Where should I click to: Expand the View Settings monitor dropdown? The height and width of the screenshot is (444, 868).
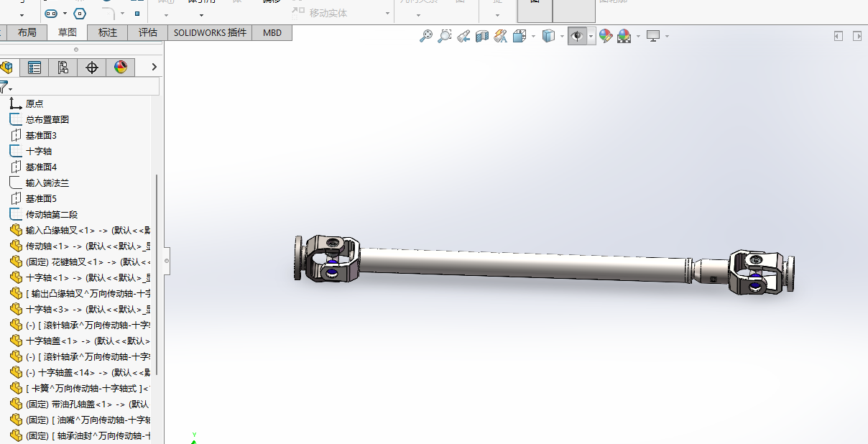pos(667,36)
